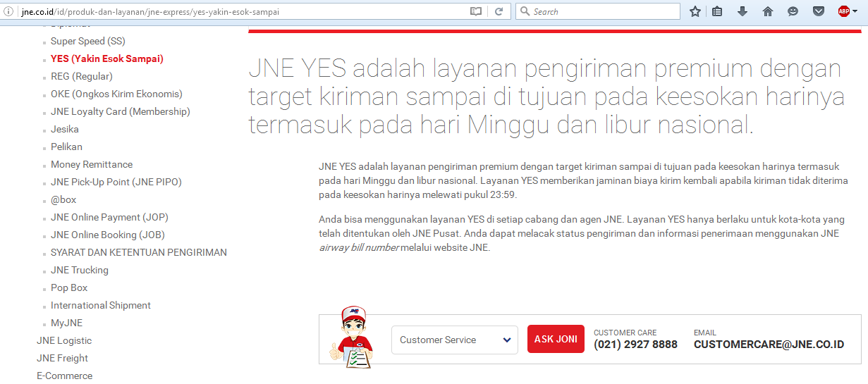Viewport: 868px width, 384px height.
Task: Click the search magnifier icon
Action: click(x=525, y=11)
